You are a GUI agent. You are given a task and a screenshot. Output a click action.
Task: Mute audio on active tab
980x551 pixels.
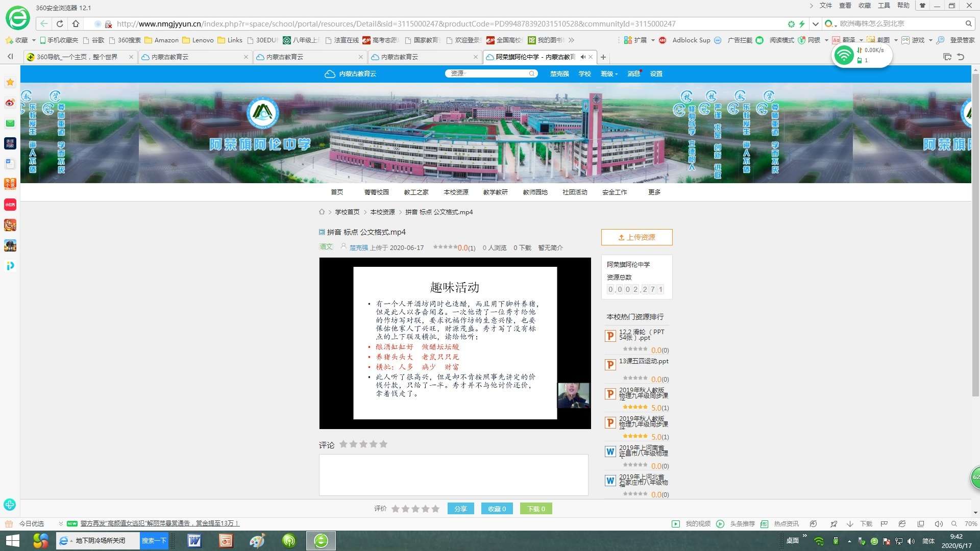(x=583, y=57)
